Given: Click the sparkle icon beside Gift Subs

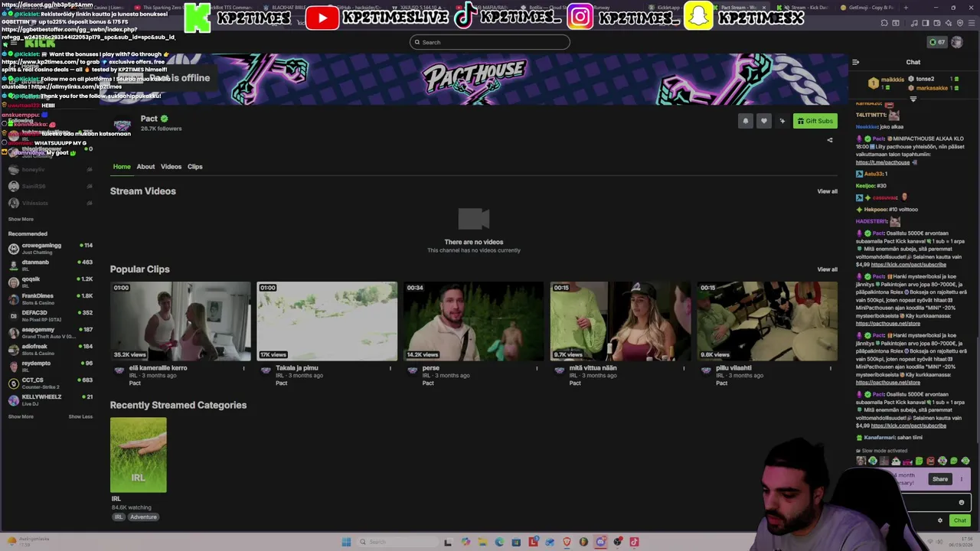Looking at the screenshot, I should pos(782,121).
